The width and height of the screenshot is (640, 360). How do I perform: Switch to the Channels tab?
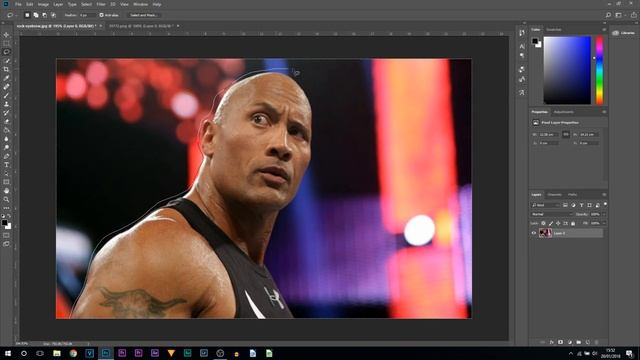point(554,195)
